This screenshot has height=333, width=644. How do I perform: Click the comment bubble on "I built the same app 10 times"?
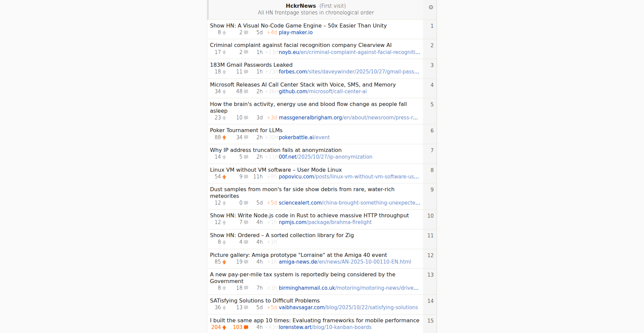(245, 327)
